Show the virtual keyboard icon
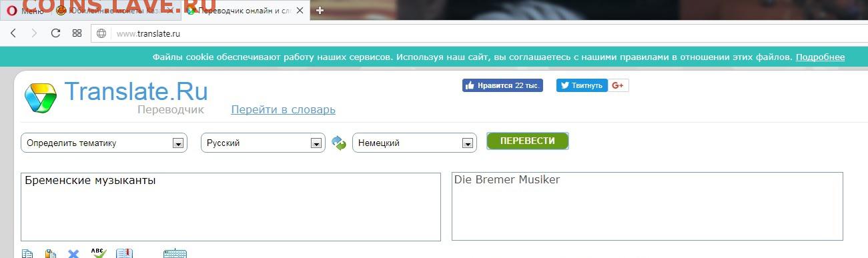Screen dimensions: 868x258 [175, 253]
